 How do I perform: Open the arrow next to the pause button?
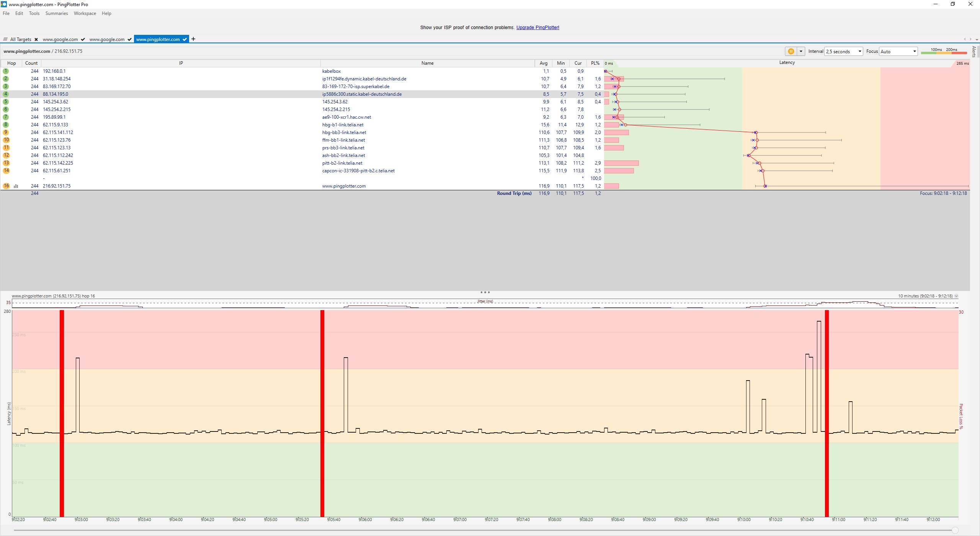pyautogui.click(x=800, y=51)
